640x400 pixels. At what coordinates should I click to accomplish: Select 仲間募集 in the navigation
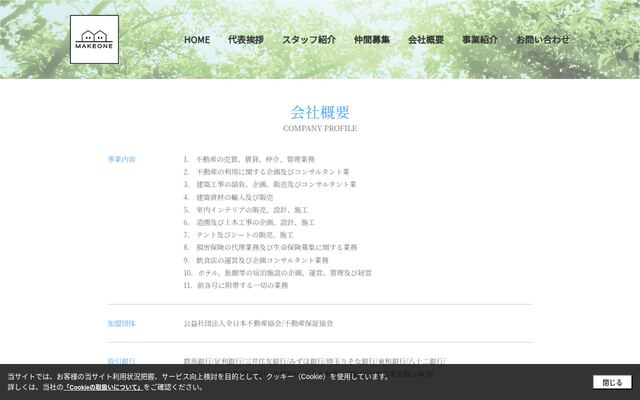372,40
